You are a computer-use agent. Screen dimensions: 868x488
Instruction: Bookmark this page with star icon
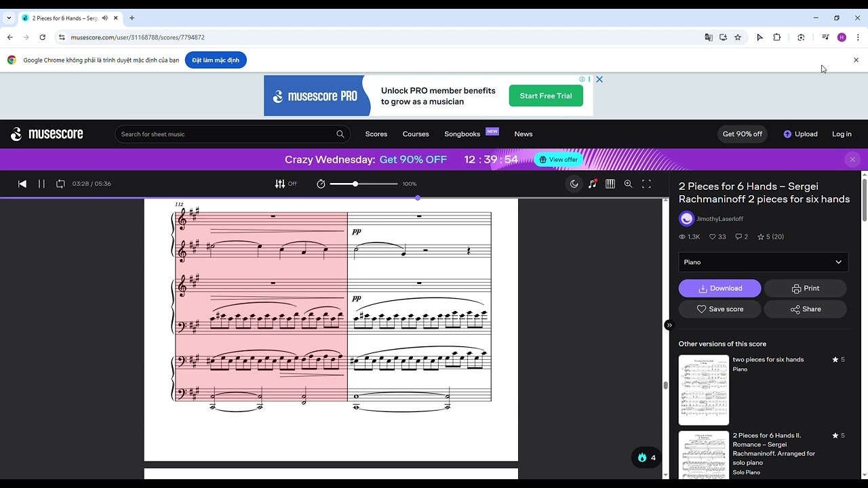(x=738, y=37)
